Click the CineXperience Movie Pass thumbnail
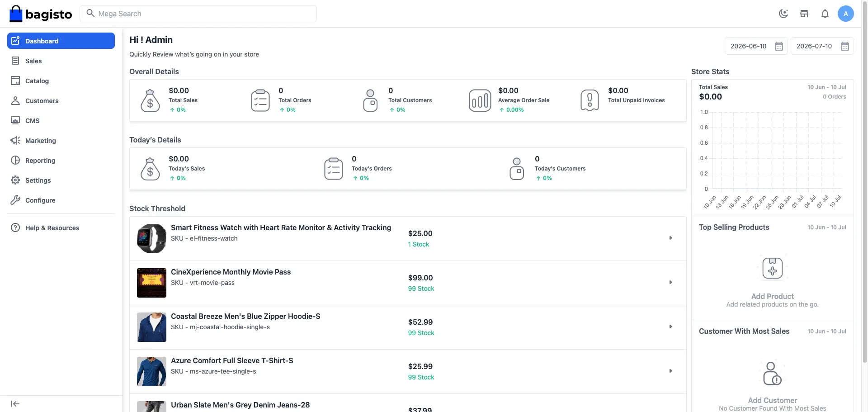868x412 pixels. [x=151, y=283]
